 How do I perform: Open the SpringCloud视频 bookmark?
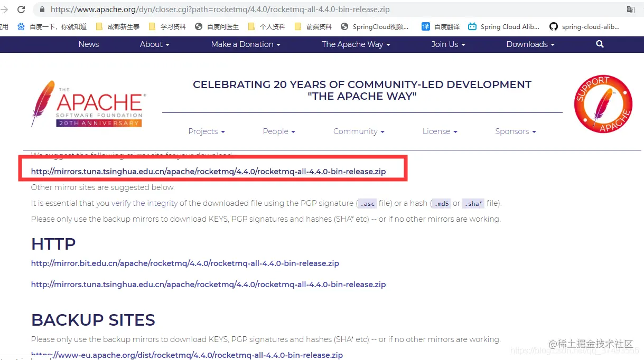(375, 26)
